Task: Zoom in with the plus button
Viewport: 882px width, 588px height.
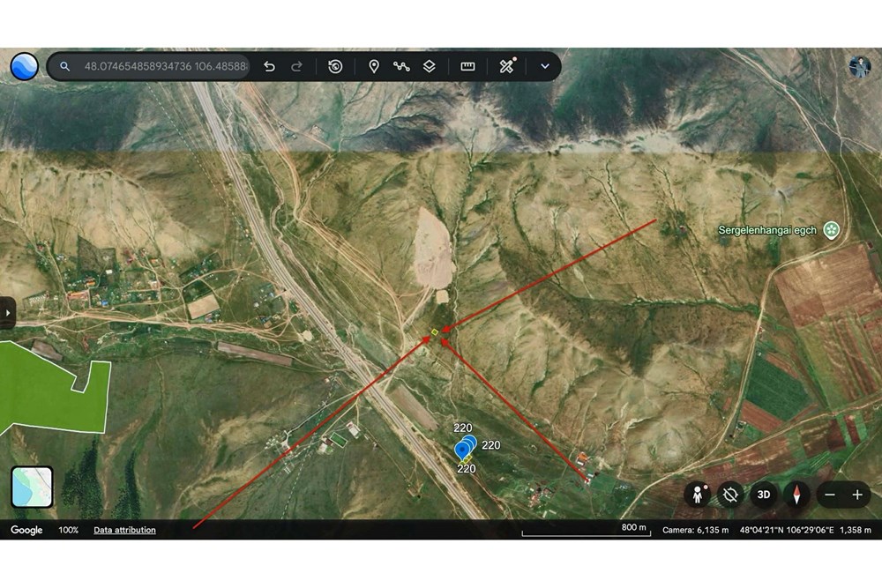Action: click(857, 495)
